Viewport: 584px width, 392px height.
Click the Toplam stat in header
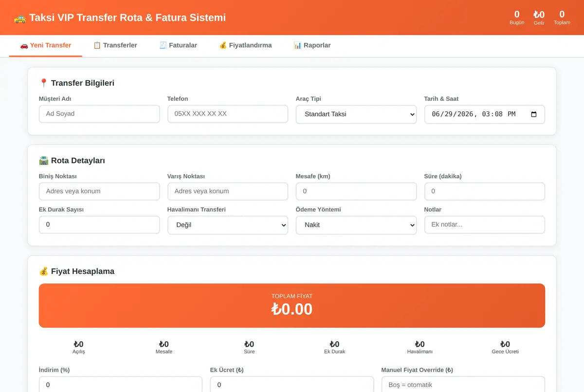point(562,18)
